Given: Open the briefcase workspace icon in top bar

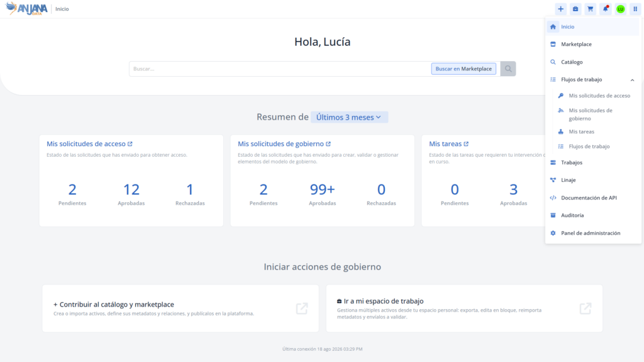Looking at the screenshot, I should point(575,9).
